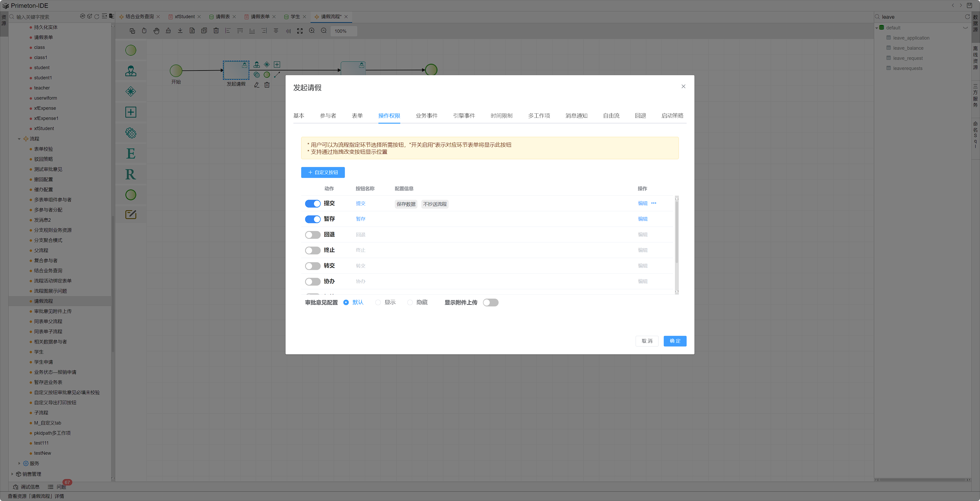Enable the 回退 action switch
Image resolution: width=980 pixels, height=501 pixels.
click(x=312, y=235)
